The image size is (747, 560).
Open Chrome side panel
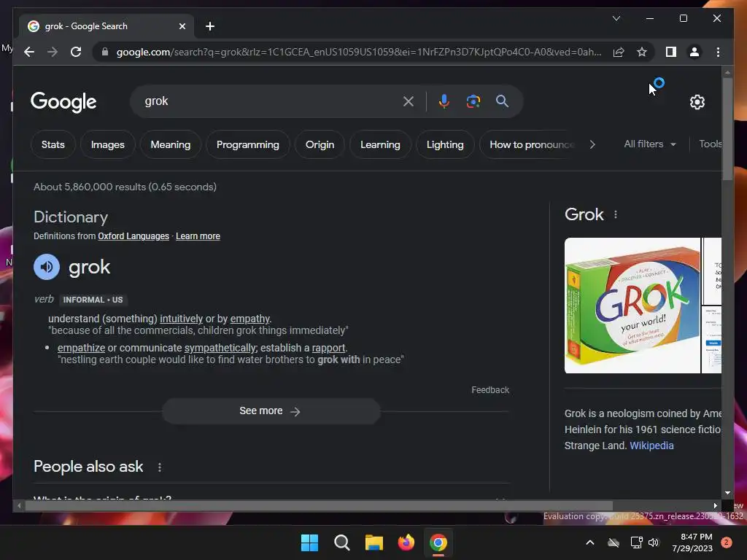click(671, 52)
